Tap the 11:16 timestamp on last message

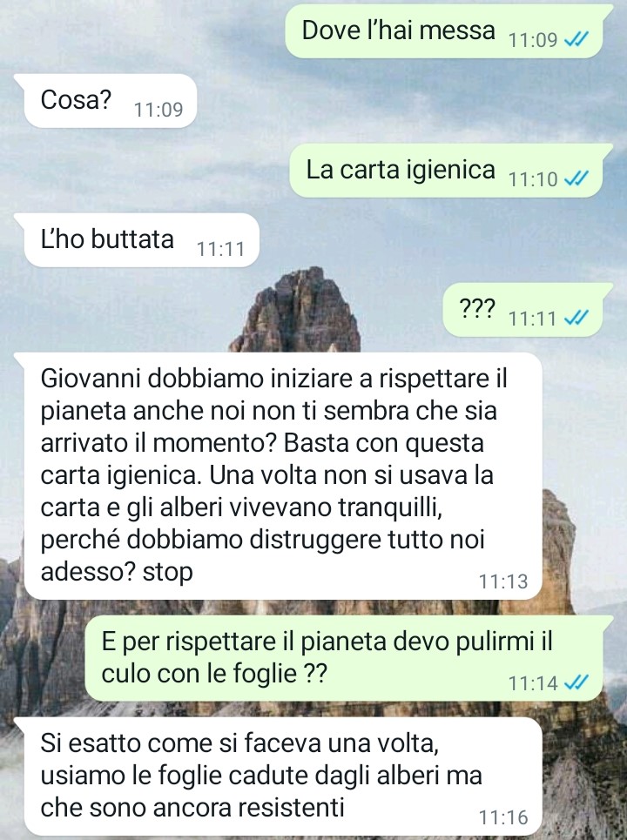click(x=503, y=817)
